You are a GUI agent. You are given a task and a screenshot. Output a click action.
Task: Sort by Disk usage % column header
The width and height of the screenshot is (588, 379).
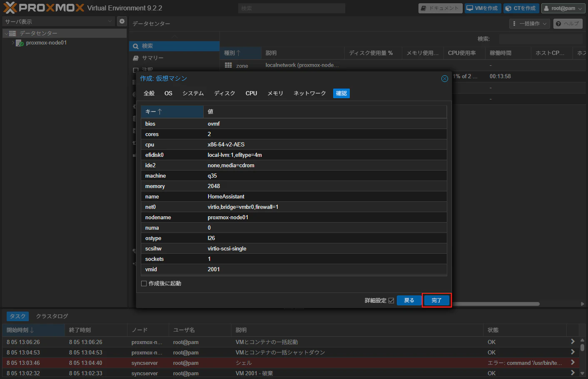coord(373,53)
